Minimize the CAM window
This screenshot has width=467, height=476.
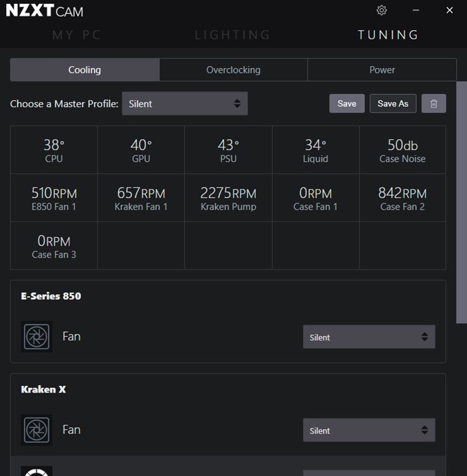(x=416, y=10)
